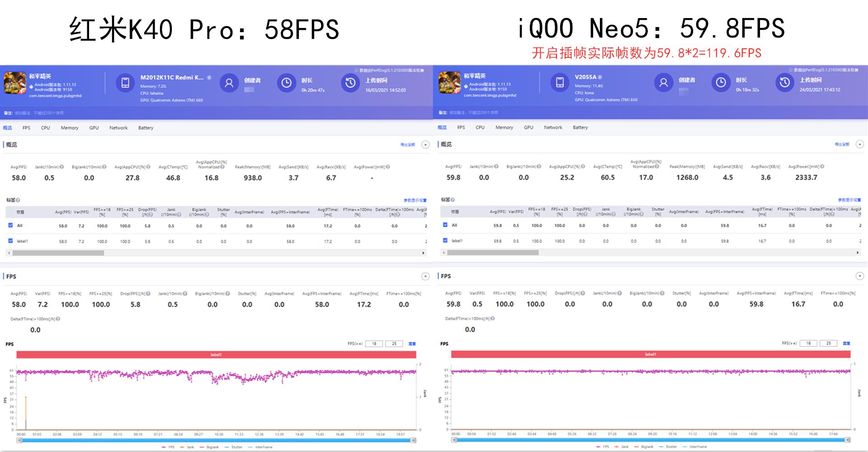The width and height of the screenshot is (868, 452).
Task: Collapse the 概览 section on the Redmi report
Action: pos(425,145)
